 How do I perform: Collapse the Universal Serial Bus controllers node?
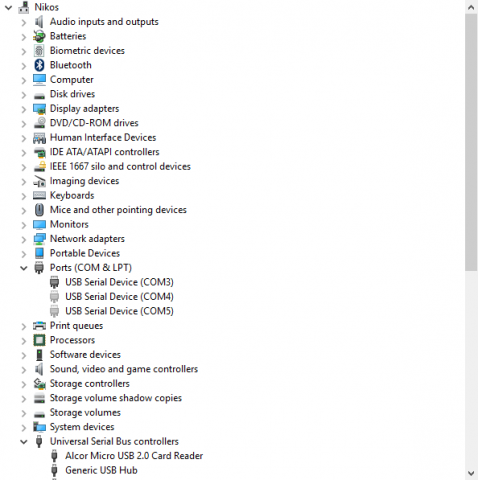[x=24, y=442]
